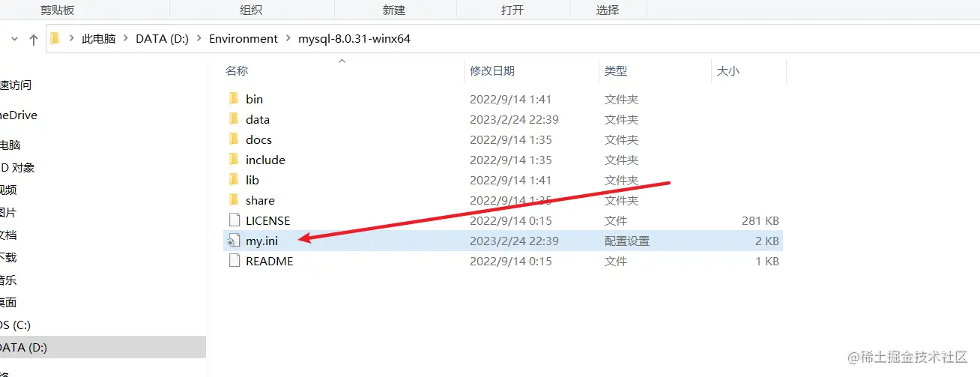Select 视频 in the navigation pane

tap(8, 190)
